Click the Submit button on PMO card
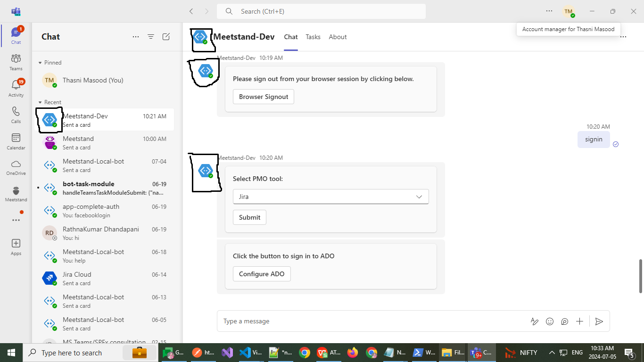This screenshot has height=362, width=644. tap(249, 217)
